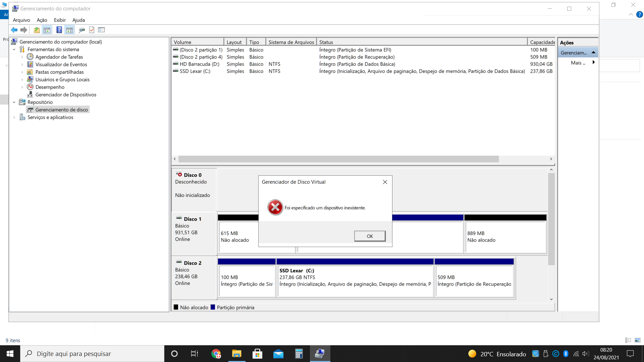The height and width of the screenshot is (362, 644).
Task: Click the key-shaped connect toolbar icon
Action: click(x=82, y=30)
